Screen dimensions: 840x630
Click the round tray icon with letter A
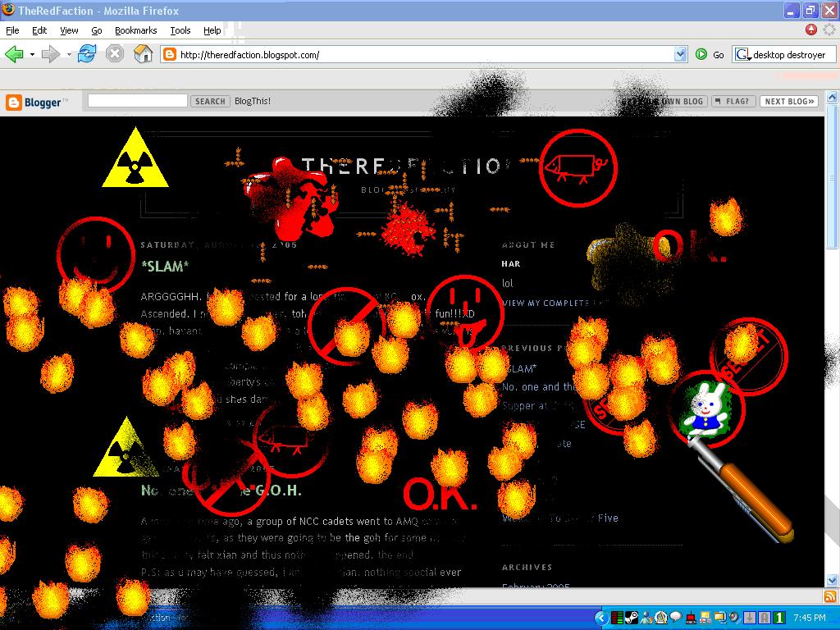pyautogui.click(x=661, y=618)
